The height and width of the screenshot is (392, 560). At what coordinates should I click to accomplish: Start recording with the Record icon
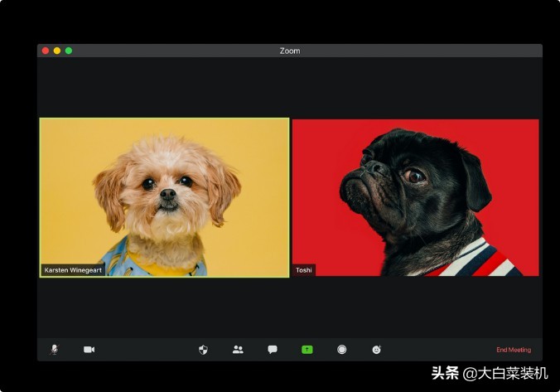[x=342, y=350]
